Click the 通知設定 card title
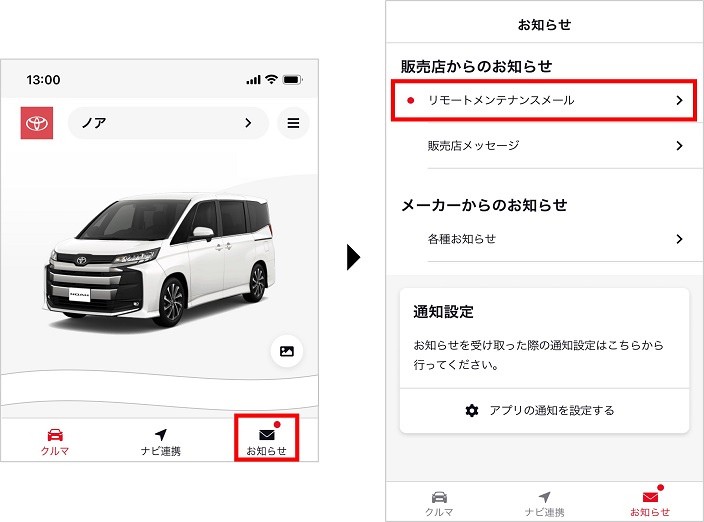This screenshot has width=704, height=522. 444,311
